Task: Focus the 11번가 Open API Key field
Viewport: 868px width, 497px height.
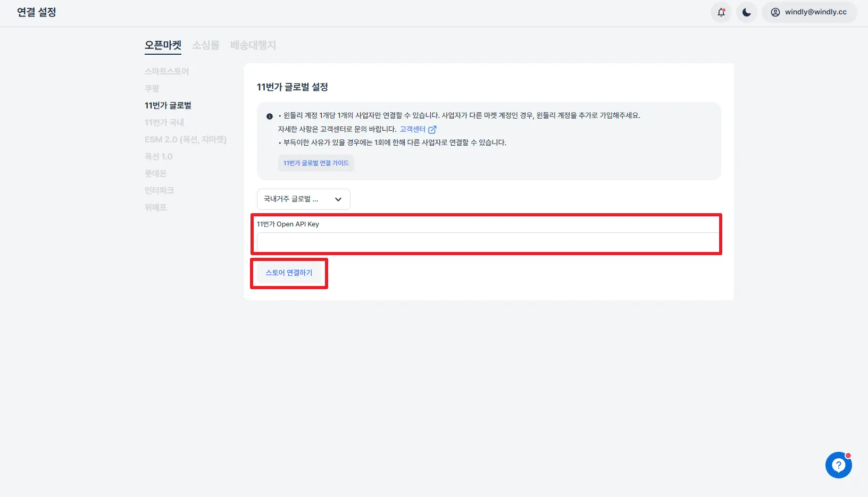Action: pyautogui.click(x=488, y=242)
